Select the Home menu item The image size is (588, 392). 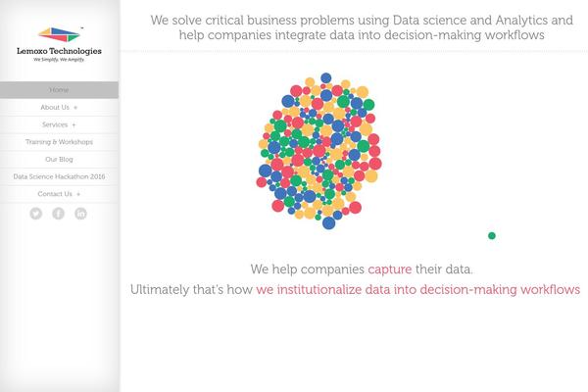[59, 90]
